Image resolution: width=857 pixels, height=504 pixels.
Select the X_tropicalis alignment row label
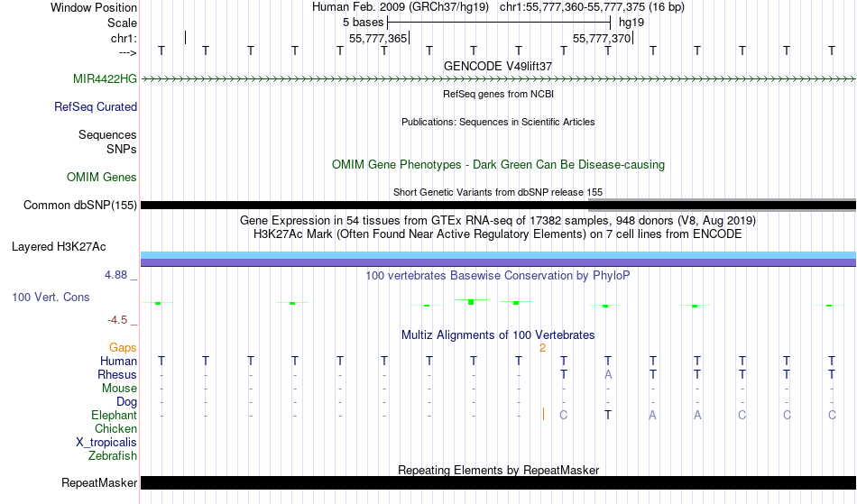coord(106,443)
